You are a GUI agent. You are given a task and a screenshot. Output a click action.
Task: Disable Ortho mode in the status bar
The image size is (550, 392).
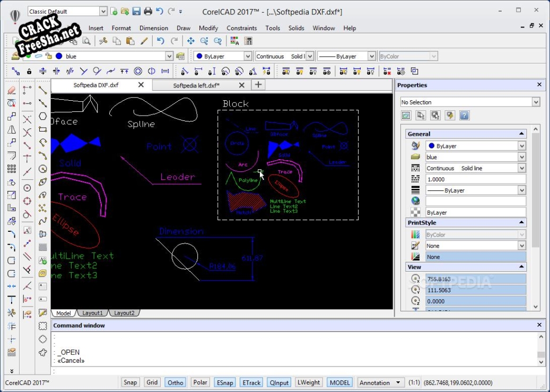click(175, 382)
